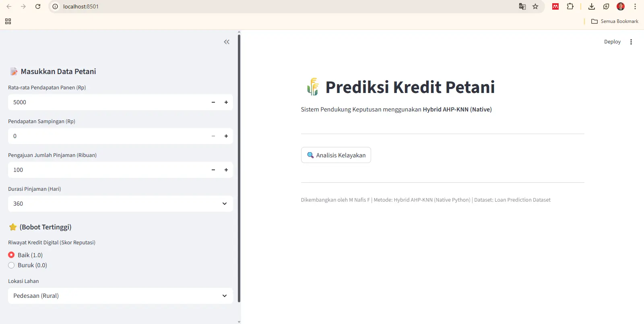Open the Semua Bookmark folder

coord(615,21)
